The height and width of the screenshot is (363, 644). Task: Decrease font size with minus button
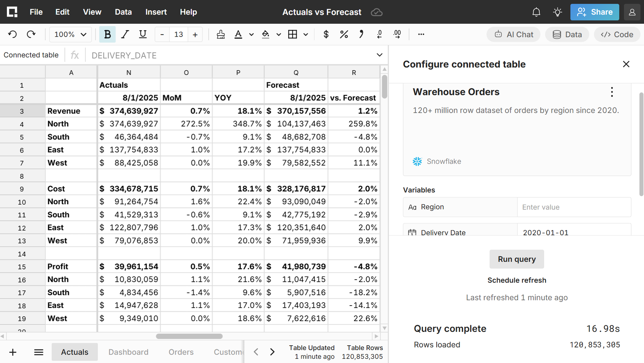[162, 34]
